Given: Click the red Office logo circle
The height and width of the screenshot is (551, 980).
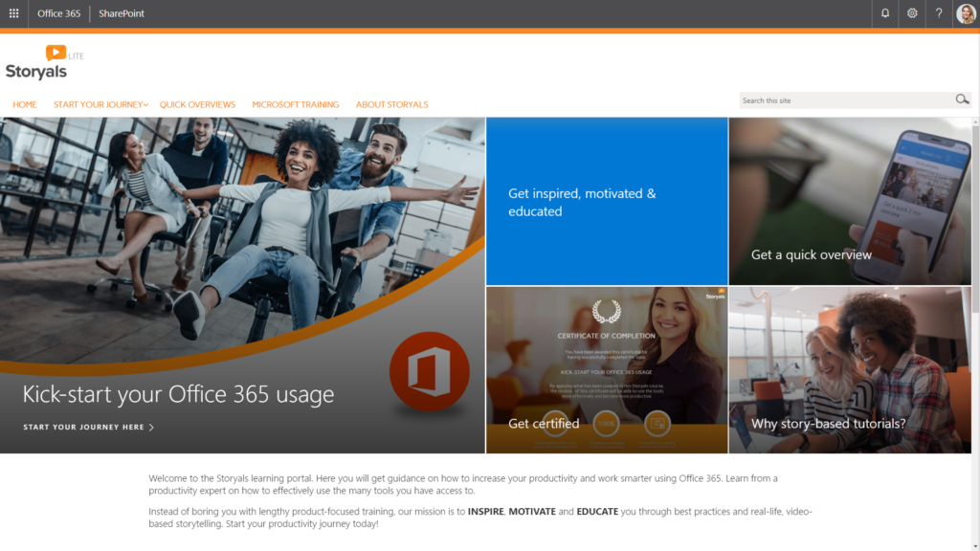Looking at the screenshot, I should coord(430,371).
